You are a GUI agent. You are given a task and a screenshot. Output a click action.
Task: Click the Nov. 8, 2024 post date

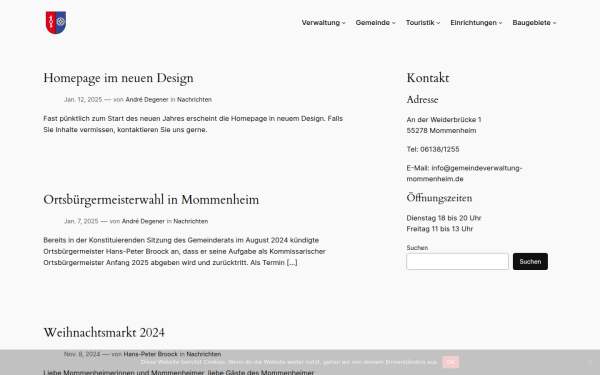click(82, 354)
